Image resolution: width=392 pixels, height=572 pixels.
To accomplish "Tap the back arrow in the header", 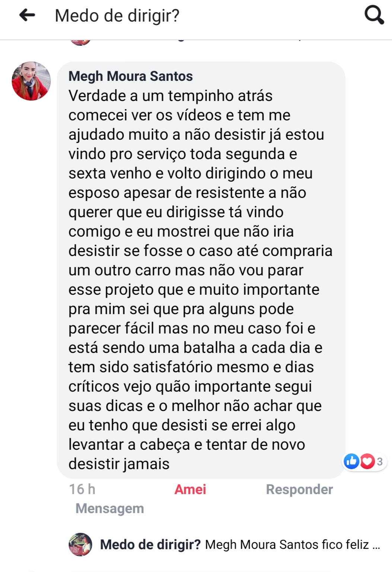I will pos(27,15).
